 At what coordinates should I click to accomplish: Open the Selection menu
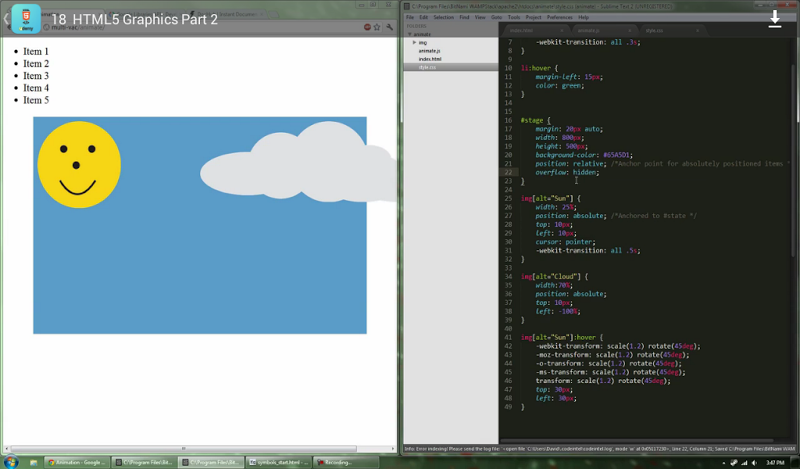444,17
